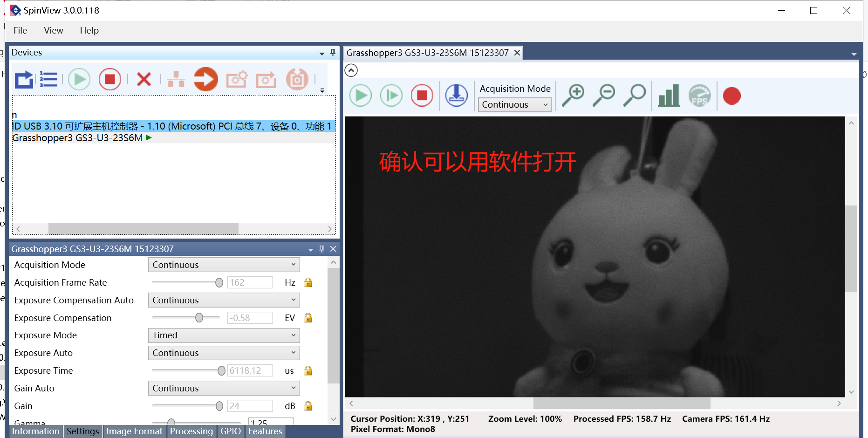Viewport: 868px width, 438px height.
Task: Switch to the GPIO tab
Action: (230, 431)
